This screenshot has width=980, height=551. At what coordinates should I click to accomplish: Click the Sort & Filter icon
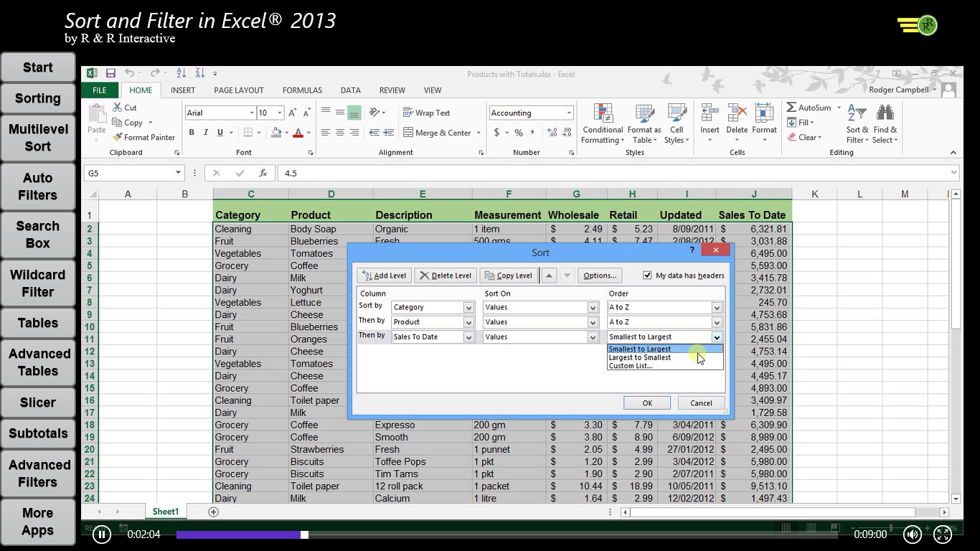tap(857, 126)
